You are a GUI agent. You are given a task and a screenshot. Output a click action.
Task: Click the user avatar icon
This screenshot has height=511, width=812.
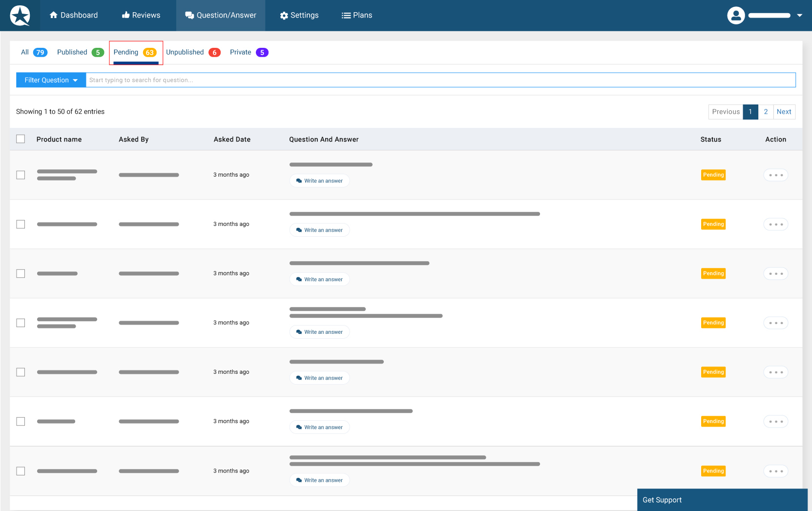point(736,16)
